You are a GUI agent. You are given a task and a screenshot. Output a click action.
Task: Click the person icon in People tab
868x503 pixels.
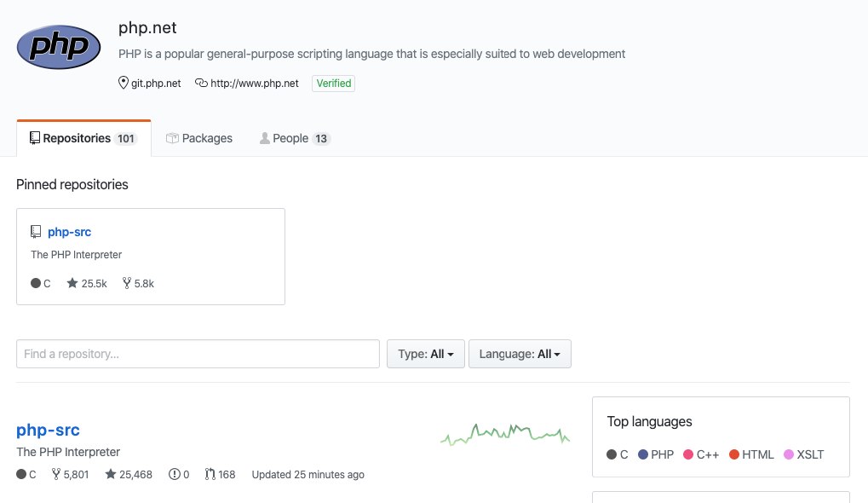point(265,138)
